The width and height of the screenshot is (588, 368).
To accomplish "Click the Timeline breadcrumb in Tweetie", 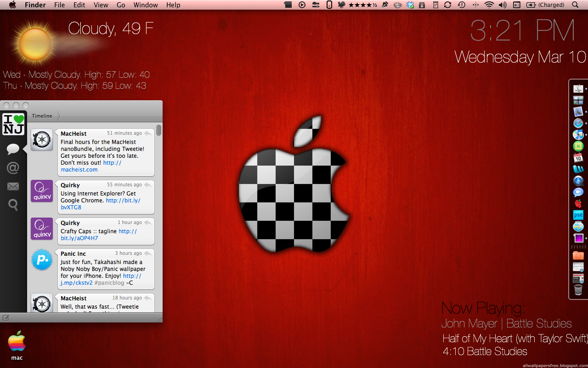I will click(42, 116).
